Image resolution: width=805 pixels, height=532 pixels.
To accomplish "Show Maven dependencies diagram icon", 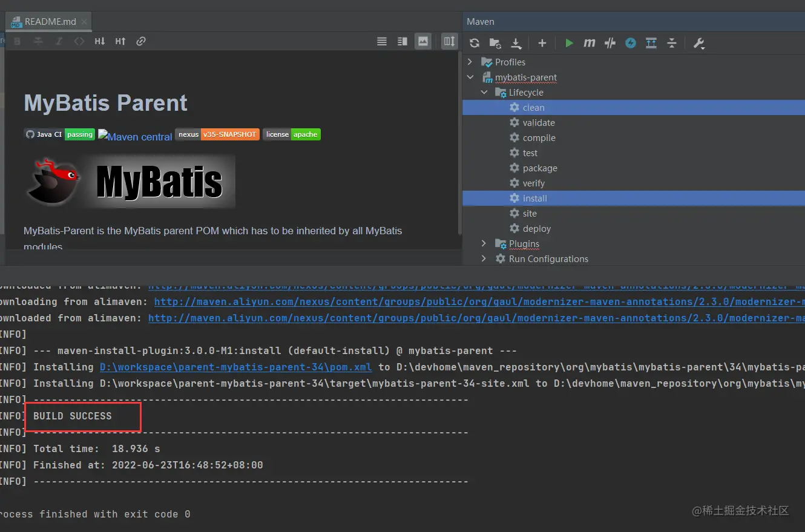I will point(651,43).
